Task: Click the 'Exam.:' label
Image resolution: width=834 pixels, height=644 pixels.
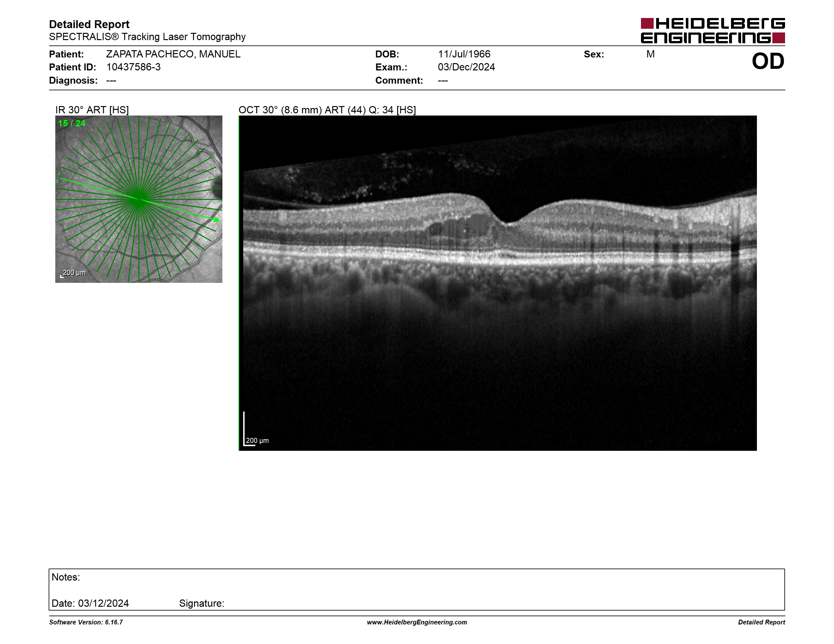Action: click(x=391, y=67)
